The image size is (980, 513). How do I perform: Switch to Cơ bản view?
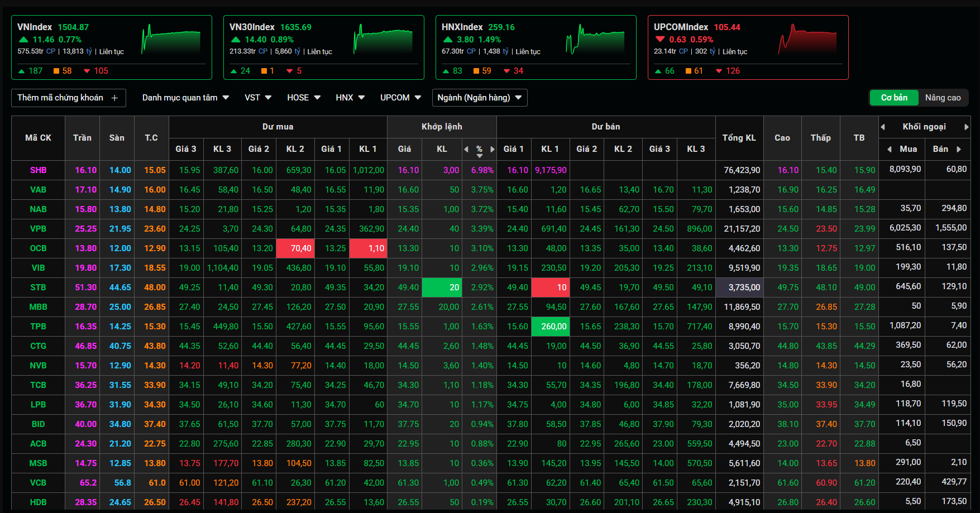(x=894, y=98)
